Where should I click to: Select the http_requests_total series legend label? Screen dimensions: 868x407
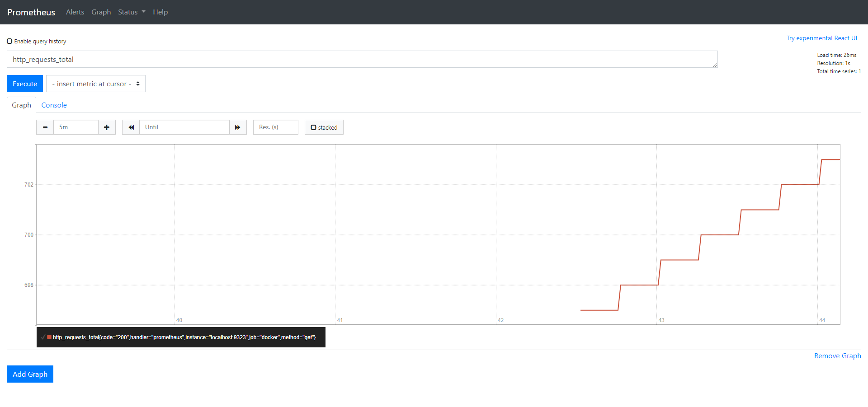(x=184, y=337)
